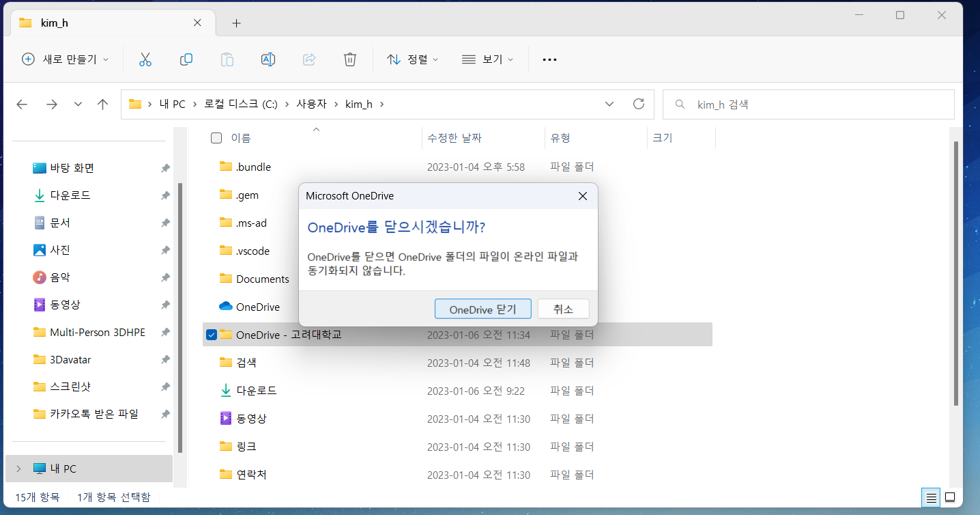This screenshot has width=980, height=515.
Task: Toggle the select-all checkbox in header
Action: coord(216,138)
